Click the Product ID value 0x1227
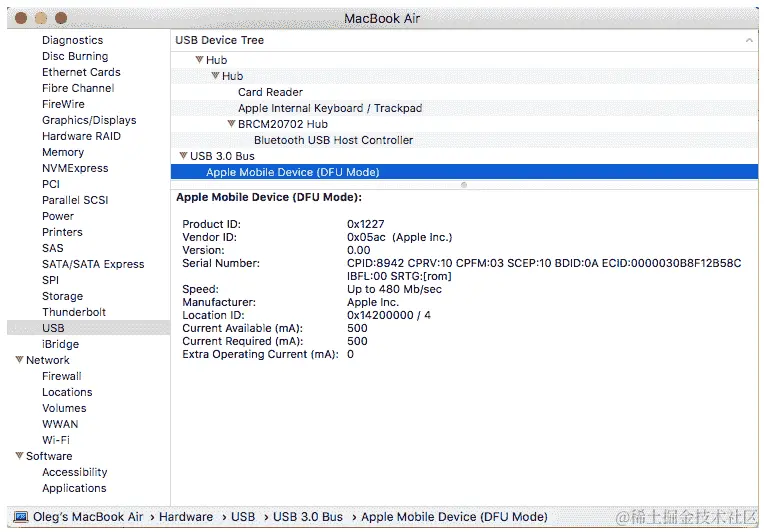This screenshot has width=764, height=532. click(x=366, y=224)
